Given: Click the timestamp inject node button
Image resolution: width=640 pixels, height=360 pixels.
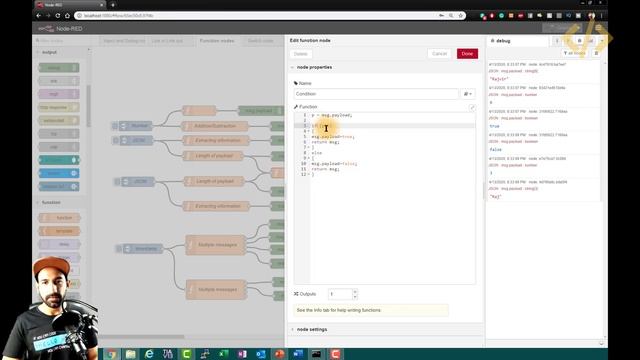Looking at the screenshot, I should [x=118, y=249].
